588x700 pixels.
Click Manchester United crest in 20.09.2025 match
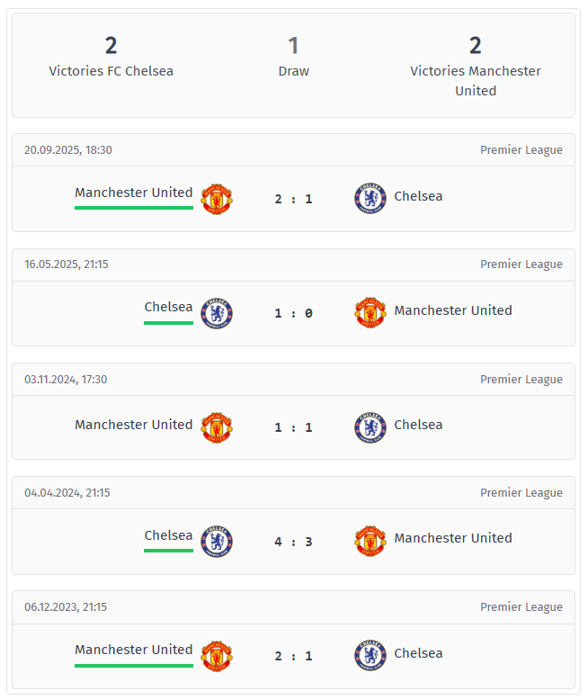(x=216, y=199)
